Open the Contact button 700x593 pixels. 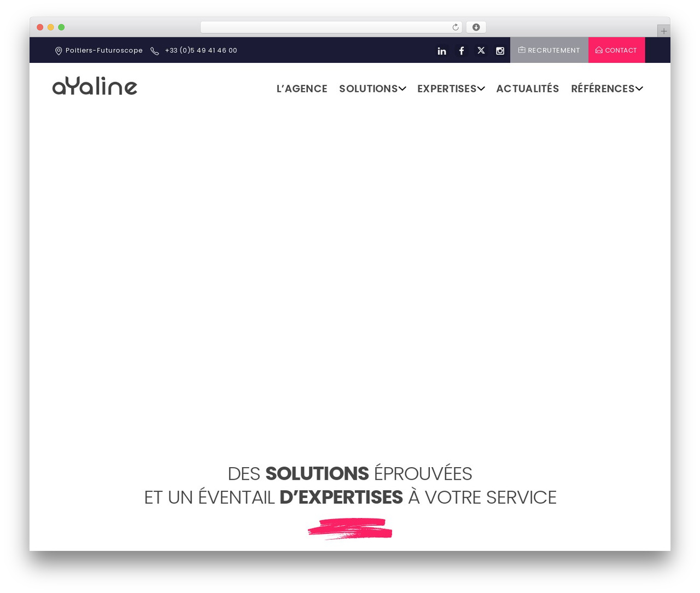[x=616, y=50]
